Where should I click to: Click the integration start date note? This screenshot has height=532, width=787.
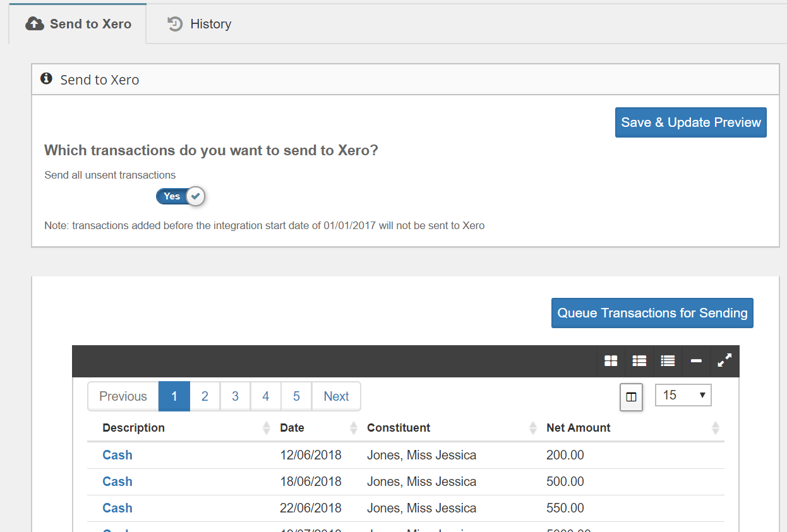(x=264, y=225)
